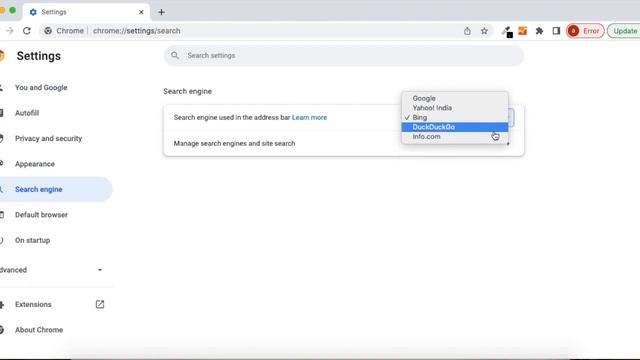Choose Bing from the dropdown list
640x360 pixels.
click(455, 118)
